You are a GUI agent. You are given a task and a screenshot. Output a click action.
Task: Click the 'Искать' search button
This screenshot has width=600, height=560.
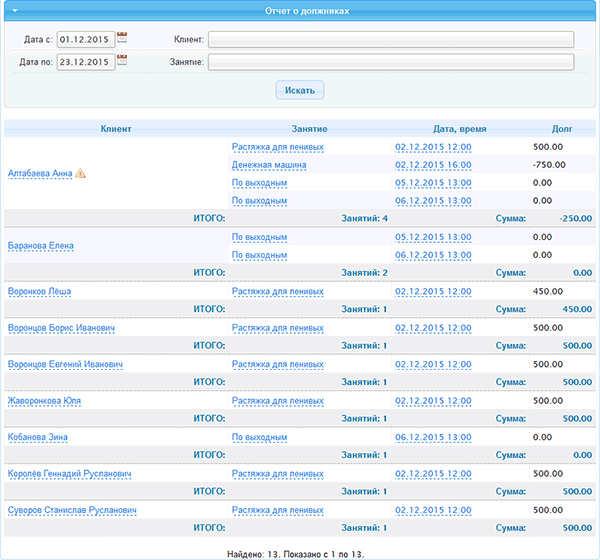tap(299, 90)
